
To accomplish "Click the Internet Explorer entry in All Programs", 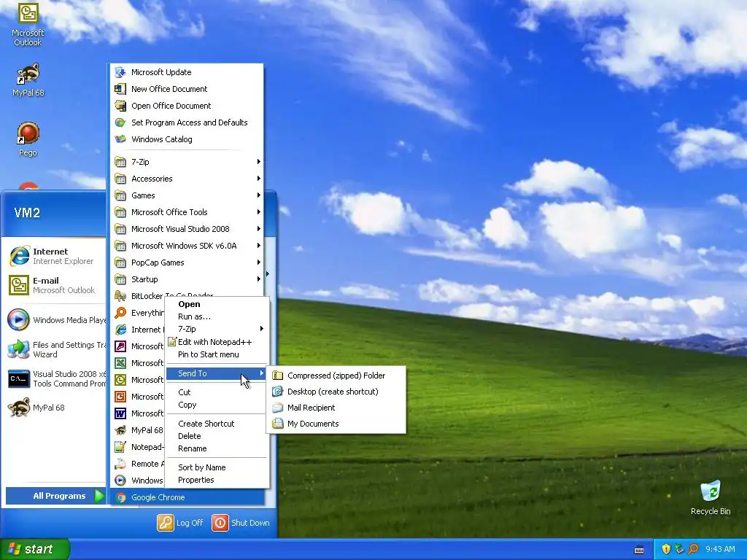I will 138,330.
